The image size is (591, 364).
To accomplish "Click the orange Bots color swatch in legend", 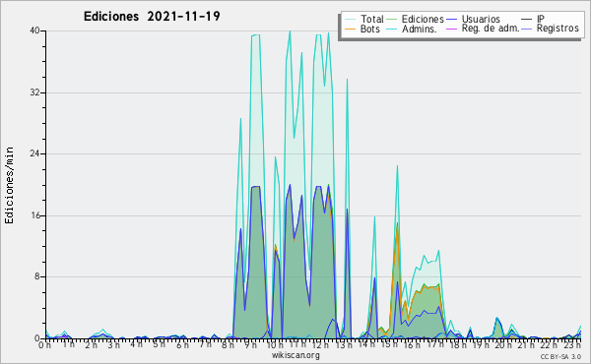I will pos(350,29).
